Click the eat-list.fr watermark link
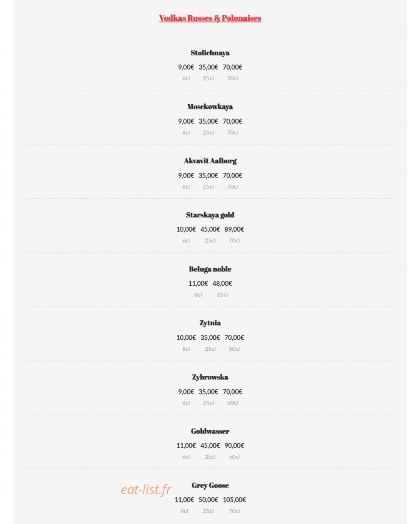Image resolution: width=420 pixels, height=524 pixels. tap(146, 490)
